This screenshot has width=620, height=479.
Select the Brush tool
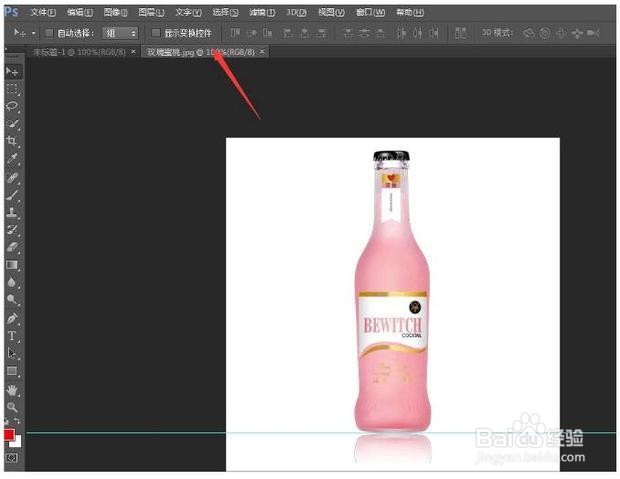pos(12,195)
